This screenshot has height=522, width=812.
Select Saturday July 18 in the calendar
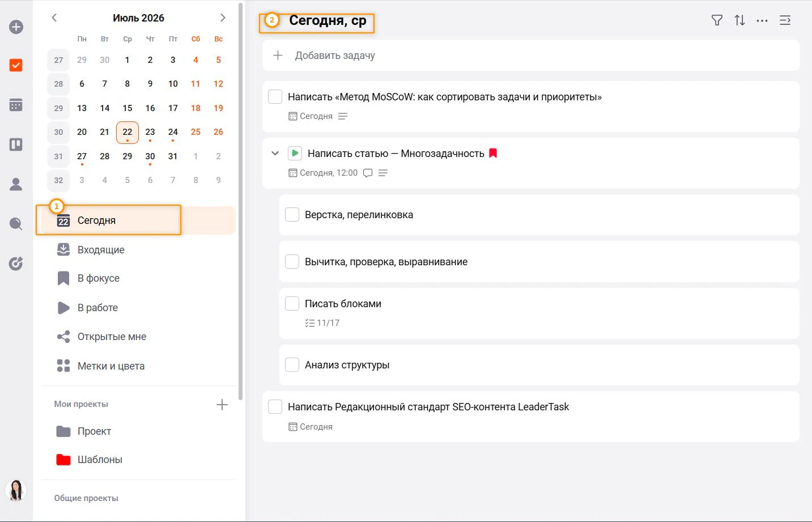coord(195,108)
